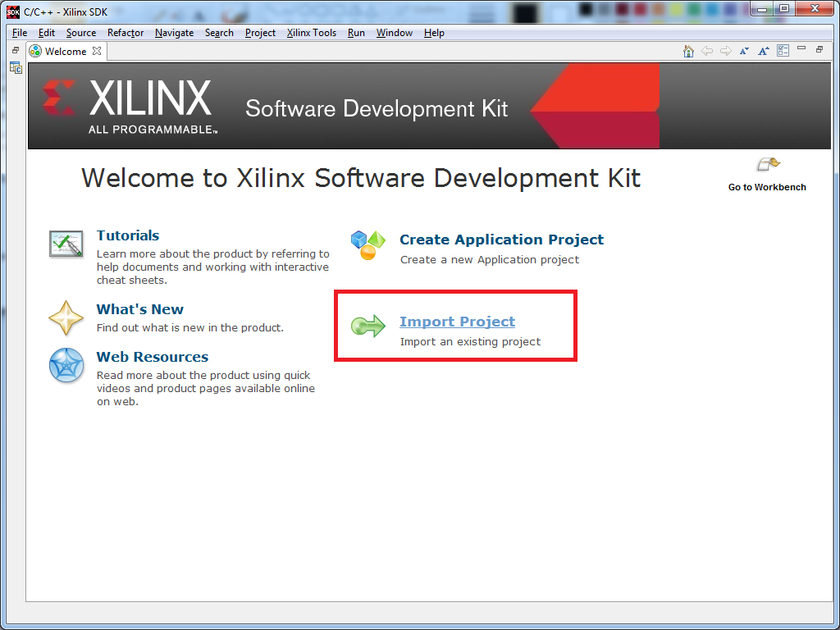Click the reduce font size icon

coord(744,51)
